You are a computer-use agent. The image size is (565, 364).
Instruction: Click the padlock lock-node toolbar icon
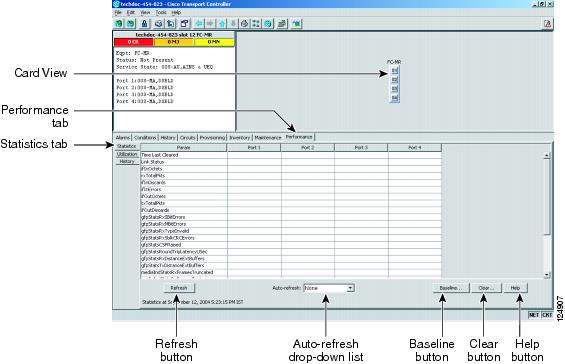point(144,24)
